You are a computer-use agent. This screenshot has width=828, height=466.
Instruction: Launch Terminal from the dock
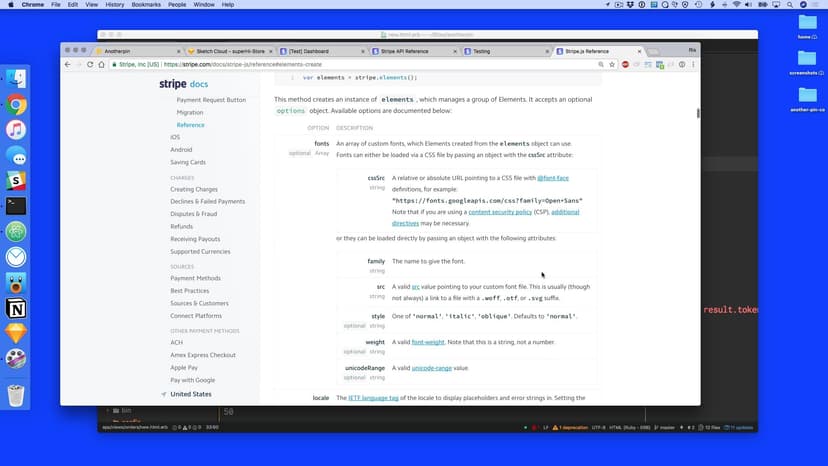16,206
